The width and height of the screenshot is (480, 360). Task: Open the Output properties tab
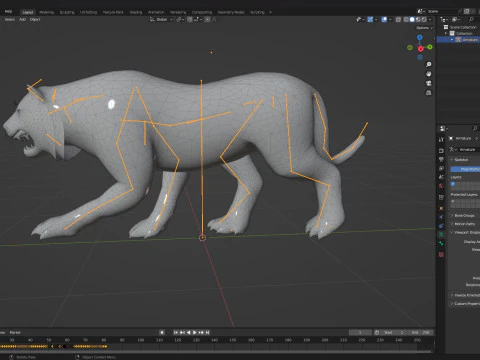point(441,159)
